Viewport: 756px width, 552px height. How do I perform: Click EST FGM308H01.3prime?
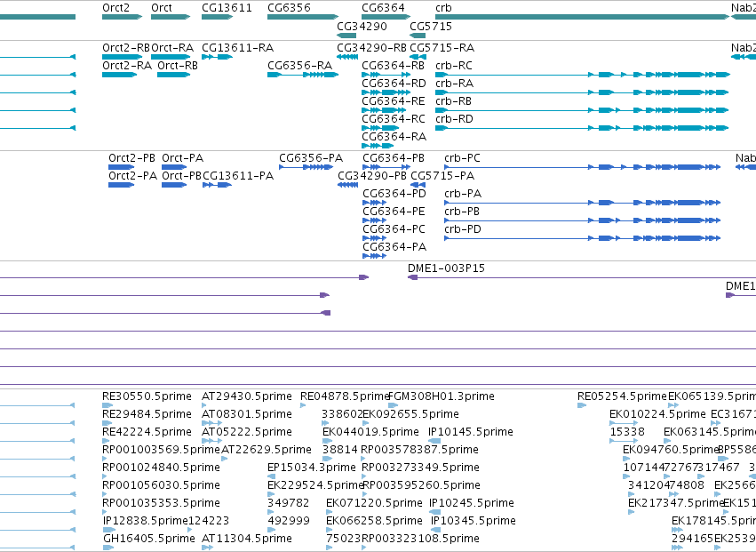point(442,396)
